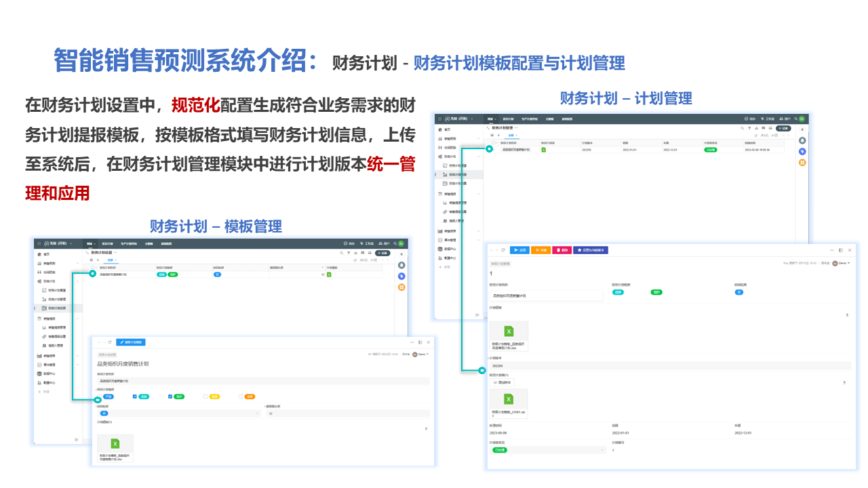Click the download icon beside the plan attachment section
This screenshot has height=488, width=868.
point(844,382)
